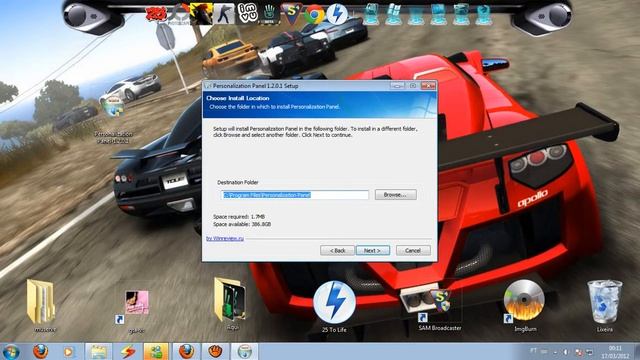Open the by Winreview.ru link
The height and width of the screenshot is (360, 640).
pos(225,238)
